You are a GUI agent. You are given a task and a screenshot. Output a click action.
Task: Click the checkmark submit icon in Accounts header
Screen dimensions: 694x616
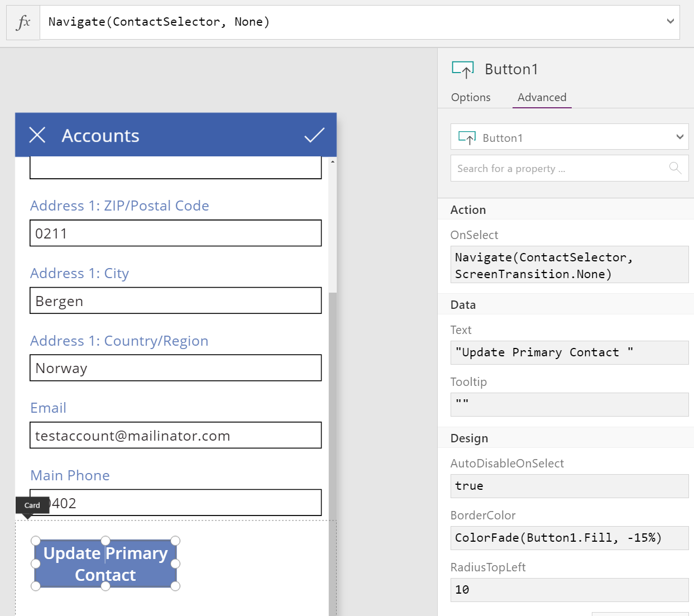pyautogui.click(x=314, y=135)
